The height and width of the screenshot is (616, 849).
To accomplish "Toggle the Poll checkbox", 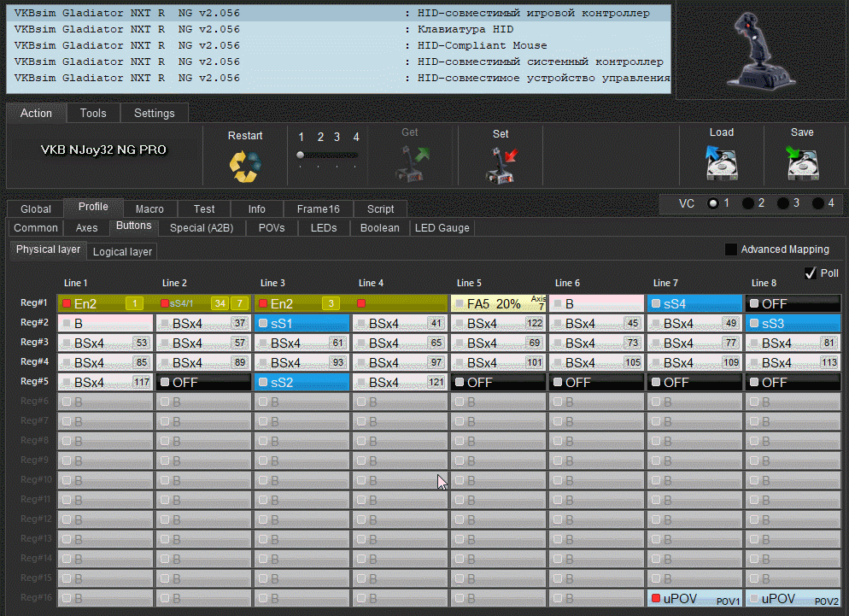I will 811,273.
